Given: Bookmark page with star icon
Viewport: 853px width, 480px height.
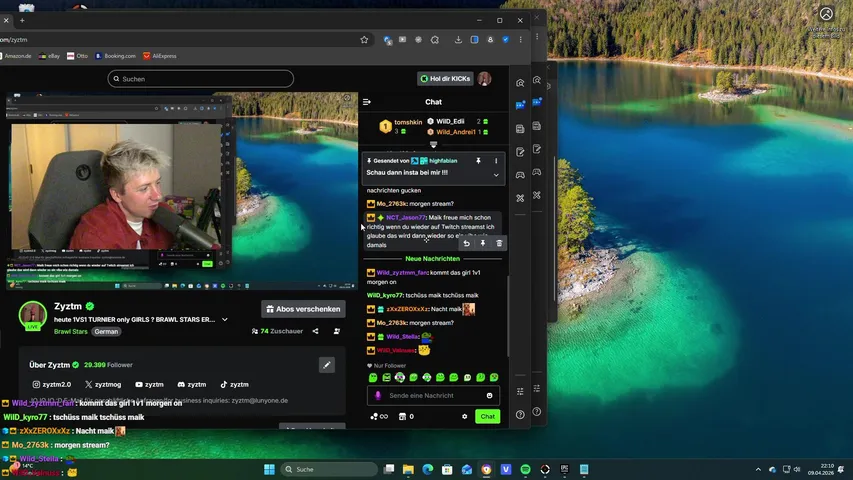Looking at the screenshot, I should tap(364, 40).
